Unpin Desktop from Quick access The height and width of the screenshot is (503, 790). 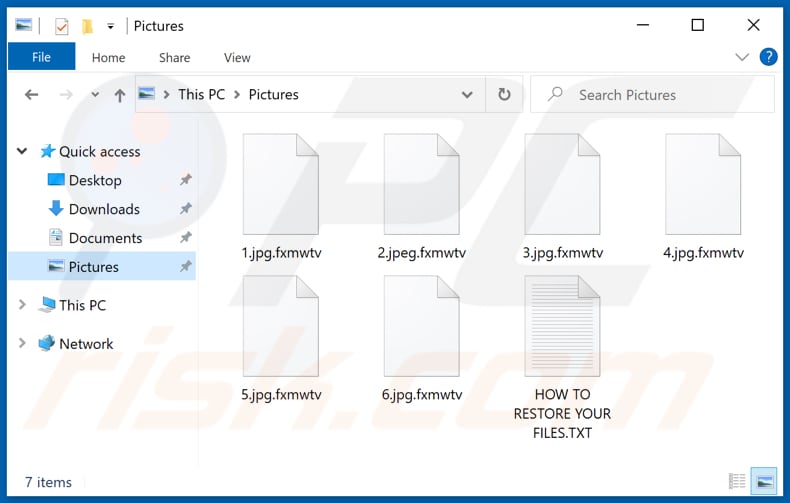185,181
